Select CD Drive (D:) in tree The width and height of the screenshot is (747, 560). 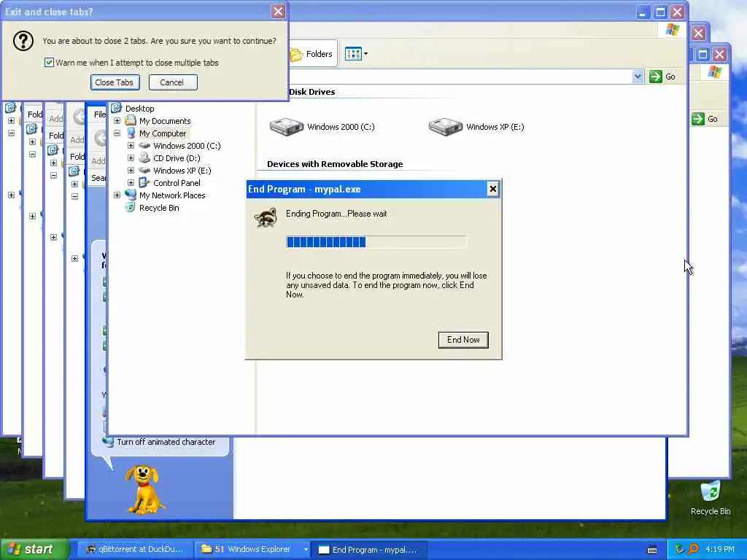point(177,158)
